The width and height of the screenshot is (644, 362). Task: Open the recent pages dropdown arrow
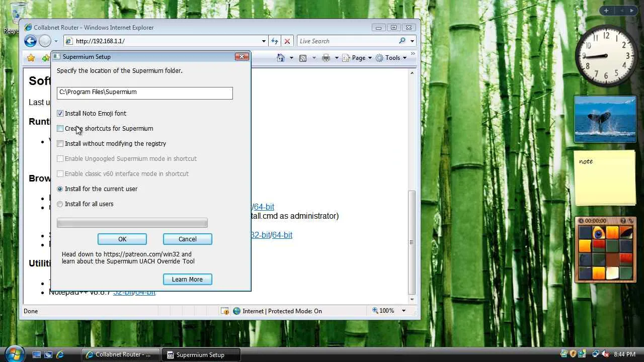pos(56,41)
